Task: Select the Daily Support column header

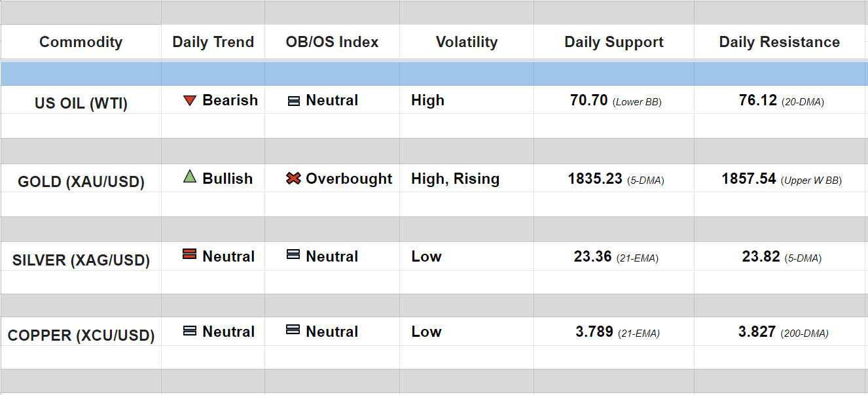Action: [613, 42]
